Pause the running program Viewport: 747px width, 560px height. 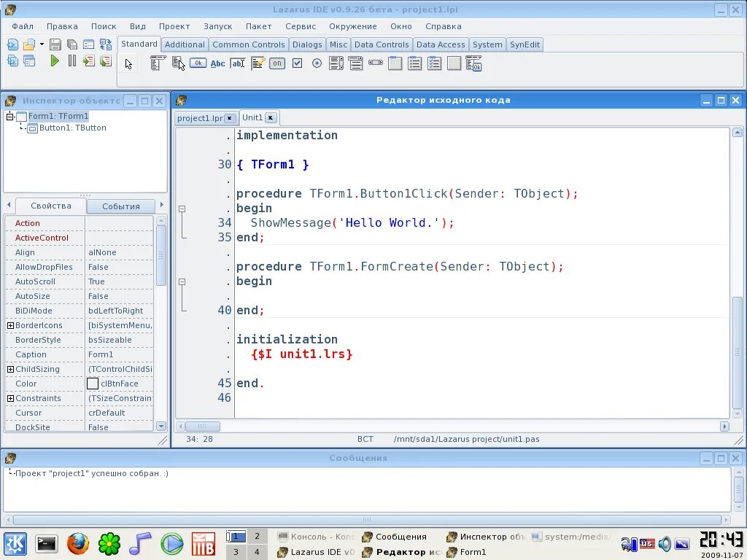point(72,61)
